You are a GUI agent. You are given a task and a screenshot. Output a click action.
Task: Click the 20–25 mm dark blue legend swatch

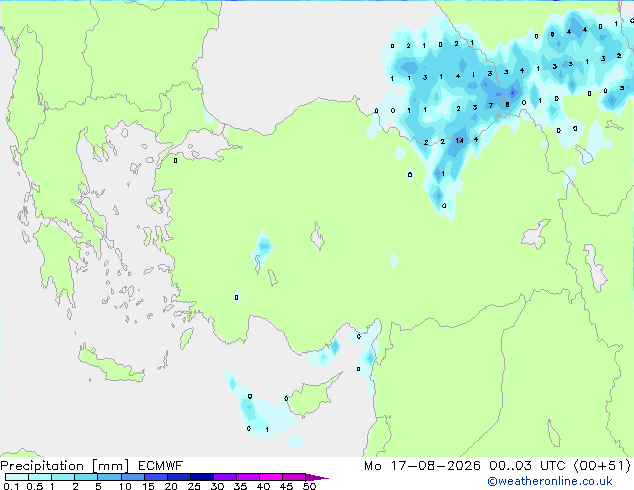pyautogui.click(x=178, y=477)
